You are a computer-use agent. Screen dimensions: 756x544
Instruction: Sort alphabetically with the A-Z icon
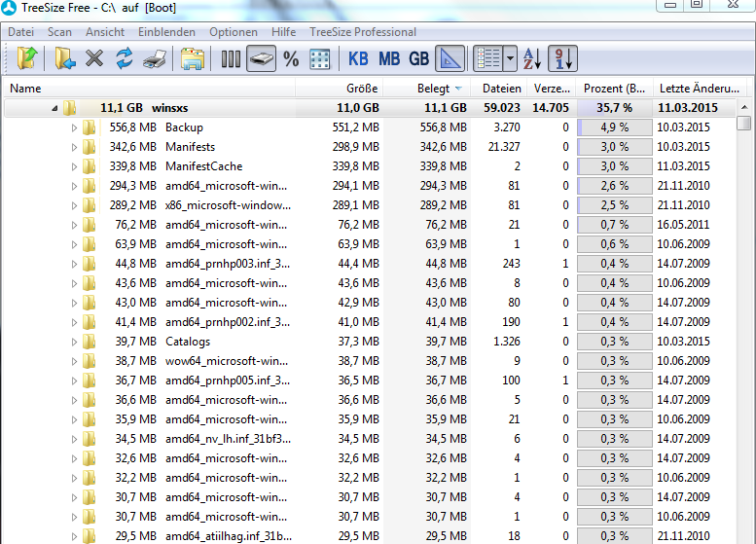pyautogui.click(x=533, y=58)
